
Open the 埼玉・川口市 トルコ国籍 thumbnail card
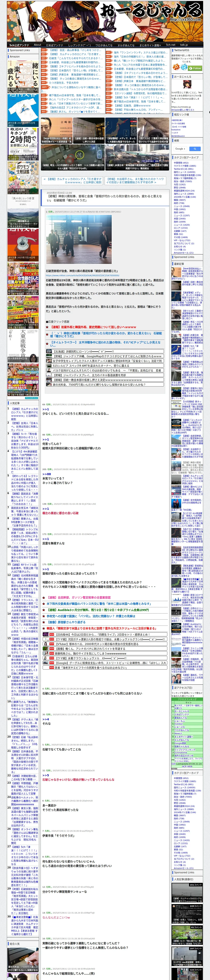coord(73,157)
